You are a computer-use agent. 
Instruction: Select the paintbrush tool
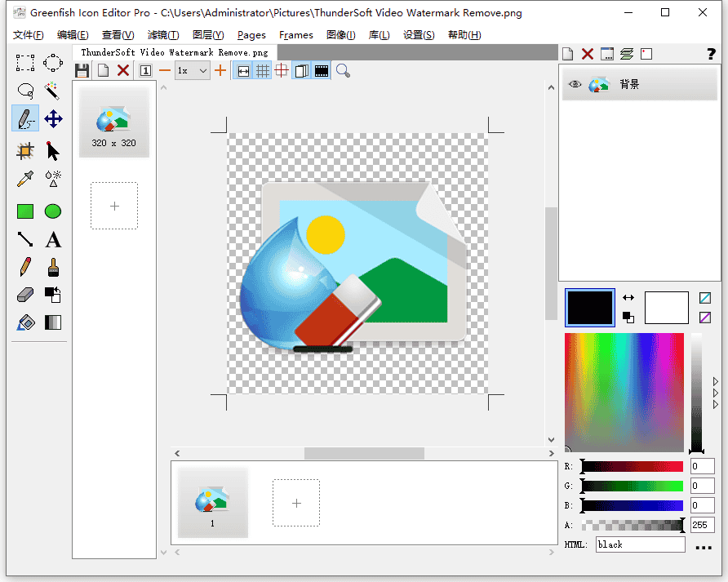53,267
